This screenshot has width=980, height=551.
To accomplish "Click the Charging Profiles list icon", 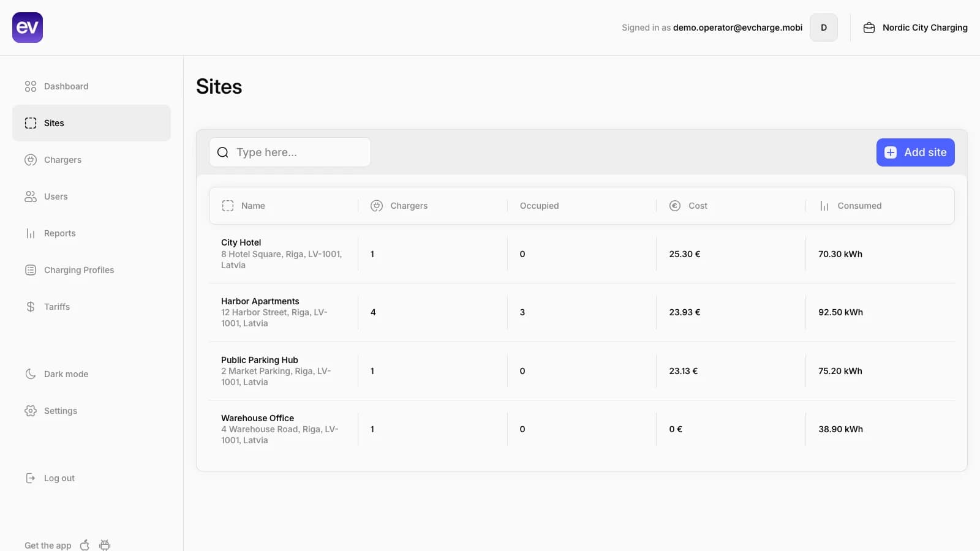I will point(31,270).
